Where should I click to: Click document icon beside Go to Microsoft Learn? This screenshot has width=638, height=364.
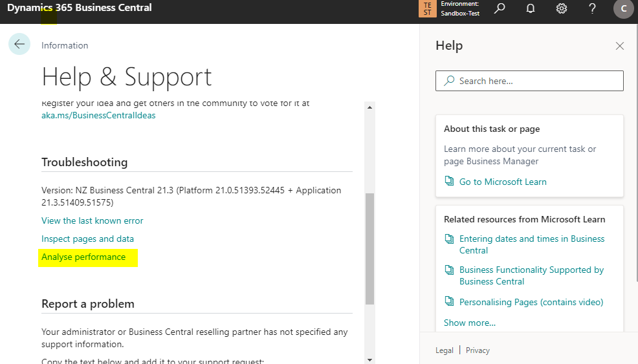(x=449, y=181)
